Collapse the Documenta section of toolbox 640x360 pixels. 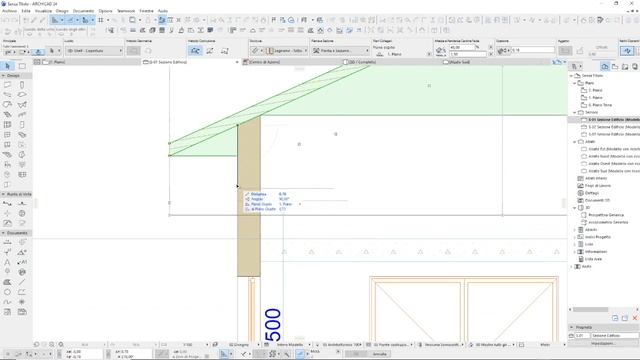3,233
